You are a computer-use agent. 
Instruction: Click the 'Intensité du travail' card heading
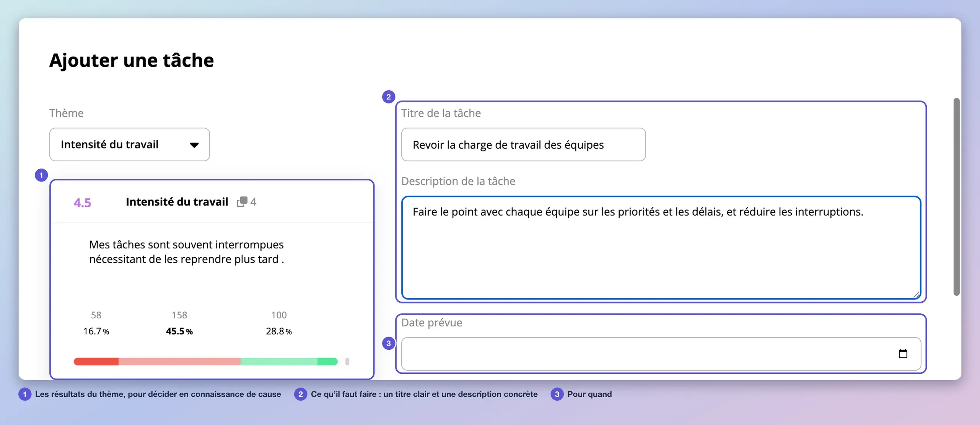coord(177,201)
